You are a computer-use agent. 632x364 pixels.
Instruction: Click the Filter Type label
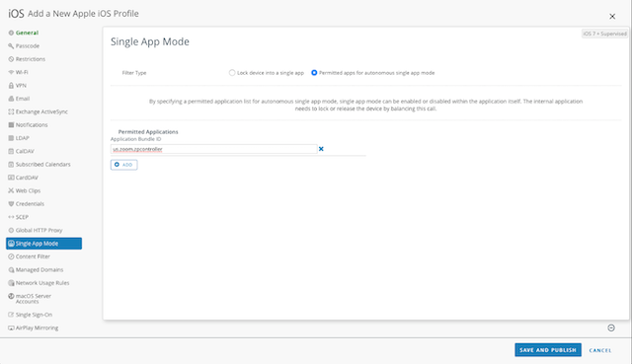134,73
